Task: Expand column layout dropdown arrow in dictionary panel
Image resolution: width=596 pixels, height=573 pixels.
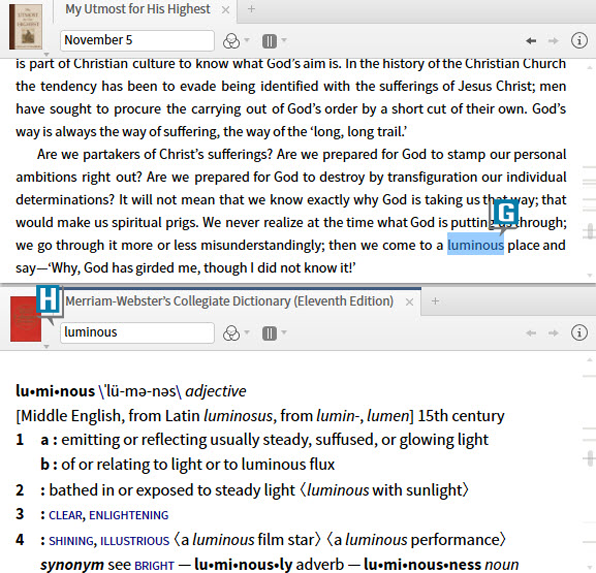Action: click(284, 333)
